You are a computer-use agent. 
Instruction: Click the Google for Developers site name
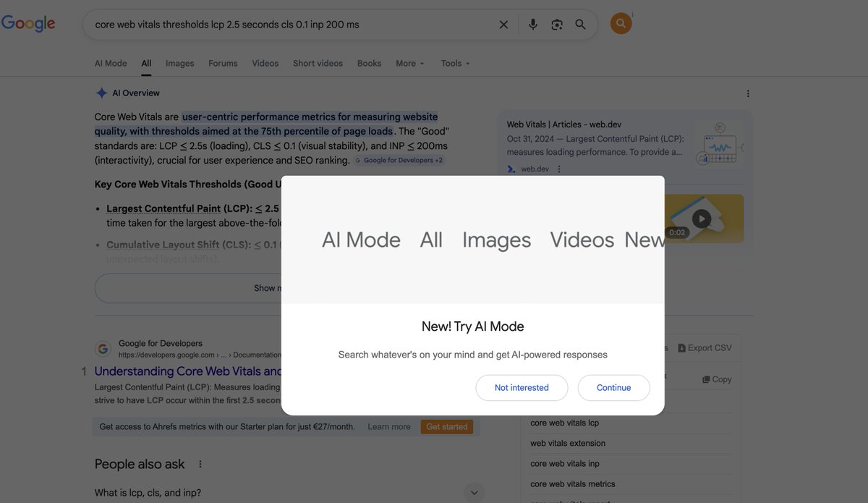point(161,344)
